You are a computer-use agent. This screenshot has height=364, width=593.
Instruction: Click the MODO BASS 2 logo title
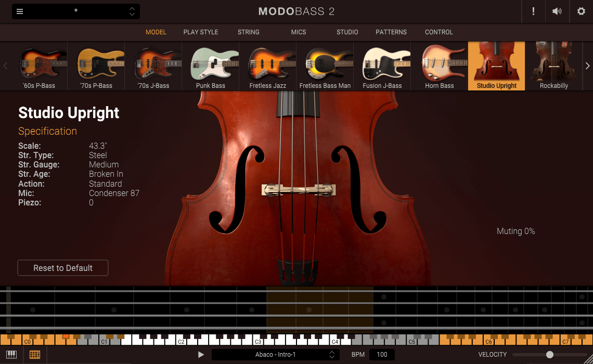pyautogui.click(x=296, y=11)
